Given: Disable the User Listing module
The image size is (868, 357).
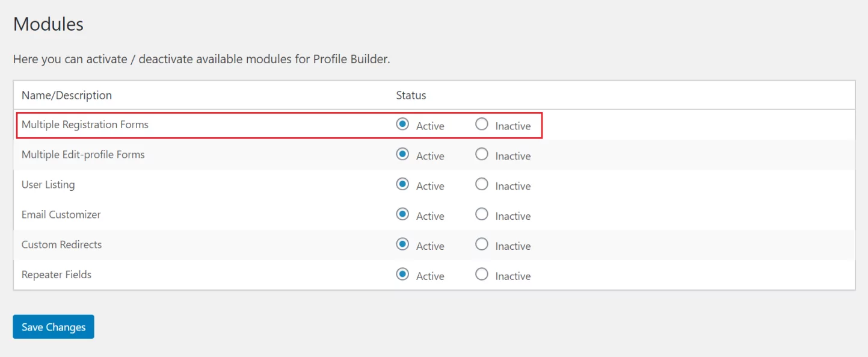Looking at the screenshot, I should point(482,184).
